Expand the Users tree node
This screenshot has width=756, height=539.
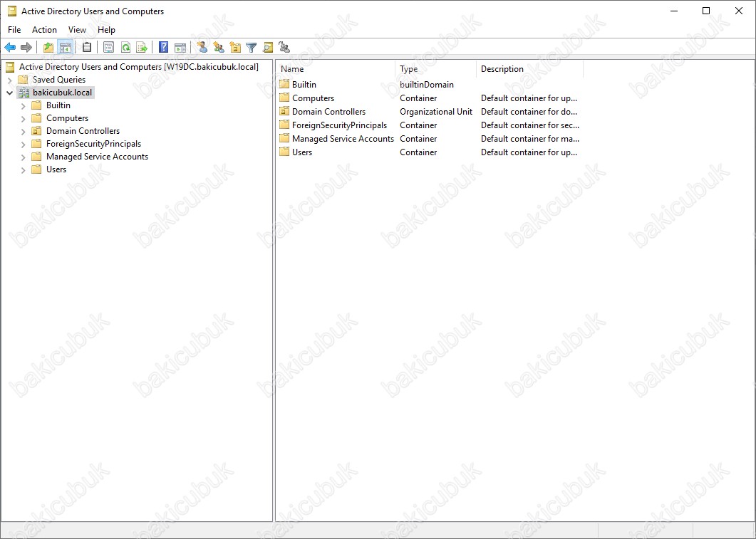[23, 169]
